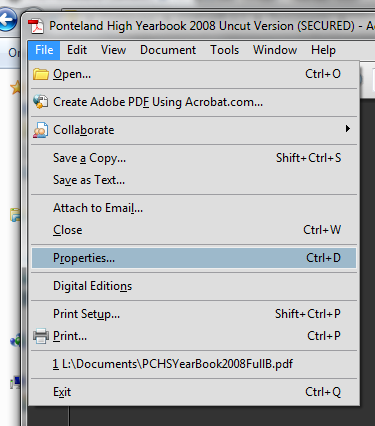
Task: Select Print... from the File menu
Action: click(194, 336)
